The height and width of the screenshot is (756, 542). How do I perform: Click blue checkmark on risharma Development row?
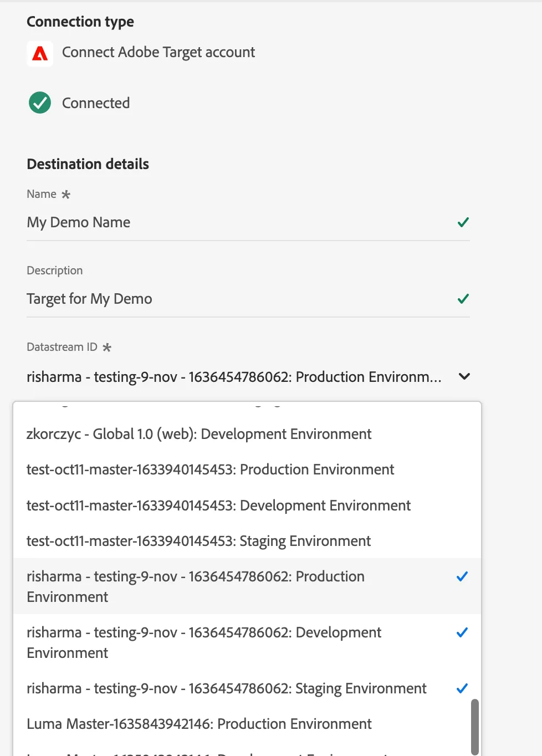point(462,632)
